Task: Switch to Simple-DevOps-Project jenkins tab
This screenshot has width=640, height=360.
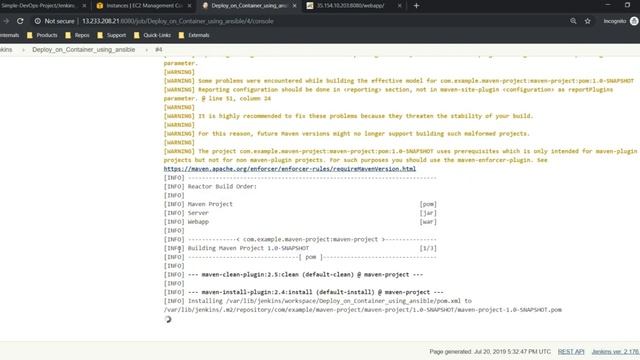Action: [39, 6]
